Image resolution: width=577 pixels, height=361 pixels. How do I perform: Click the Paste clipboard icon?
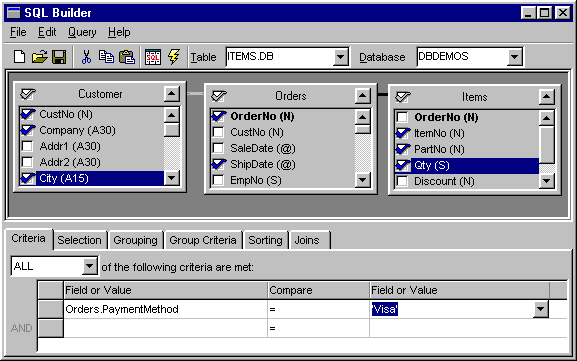(127, 57)
